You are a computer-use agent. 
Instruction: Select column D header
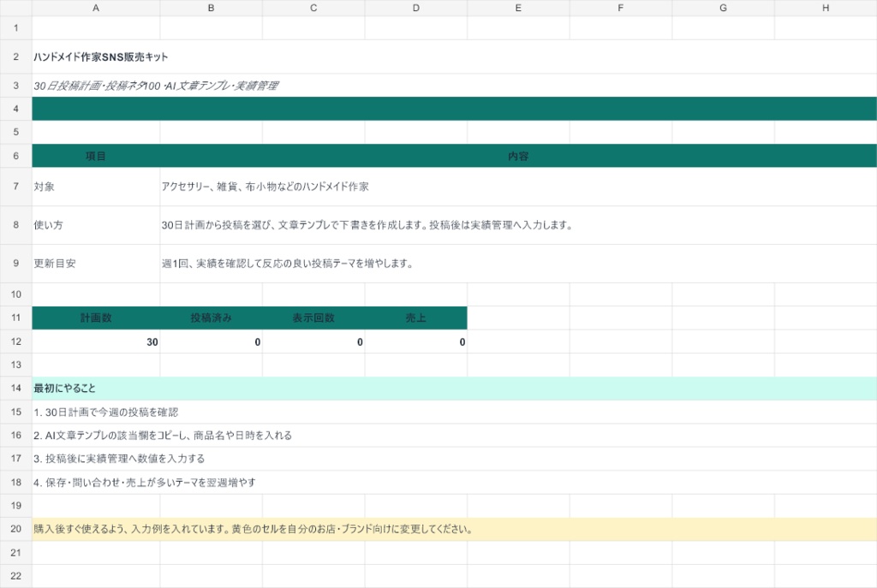pos(415,8)
